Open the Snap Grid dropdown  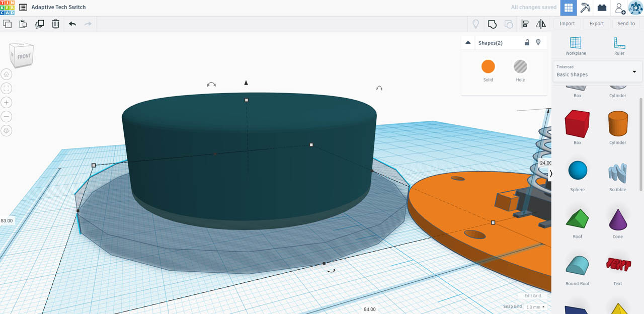click(535, 306)
